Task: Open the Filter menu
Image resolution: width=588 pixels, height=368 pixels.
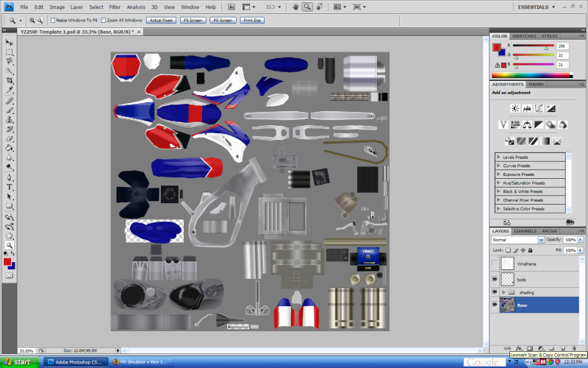Action: (x=115, y=7)
